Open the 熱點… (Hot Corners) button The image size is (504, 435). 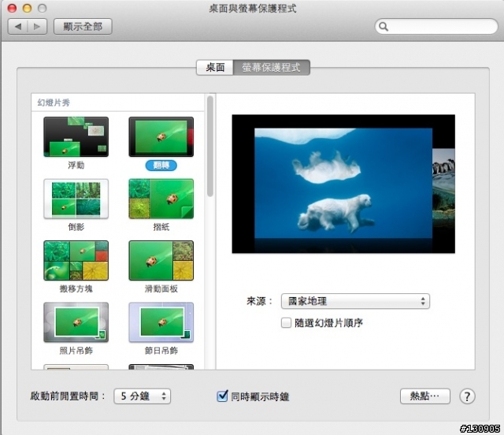coord(425,396)
